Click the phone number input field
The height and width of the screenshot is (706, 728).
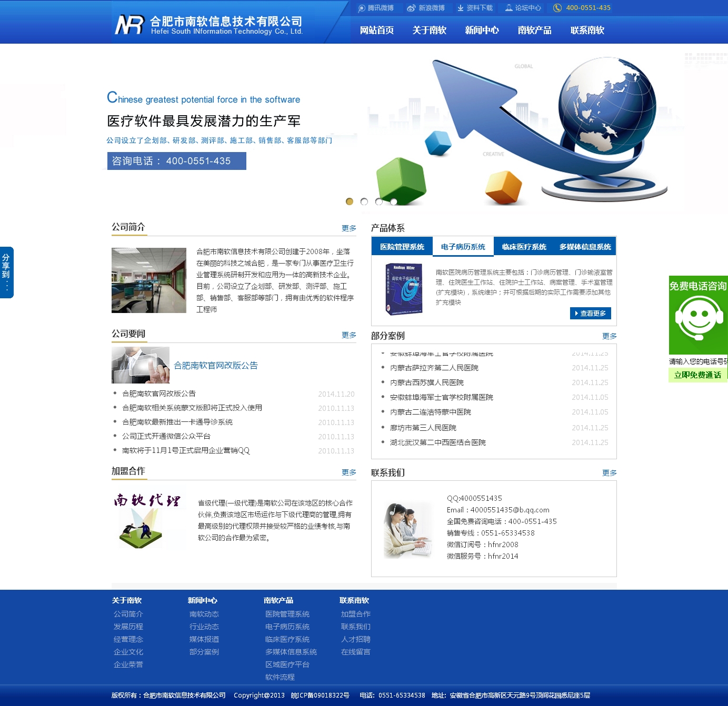(x=698, y=361)
